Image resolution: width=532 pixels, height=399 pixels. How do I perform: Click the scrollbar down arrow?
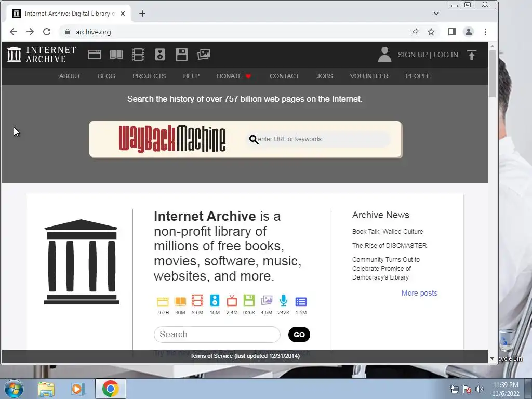(x=493, y=358)
